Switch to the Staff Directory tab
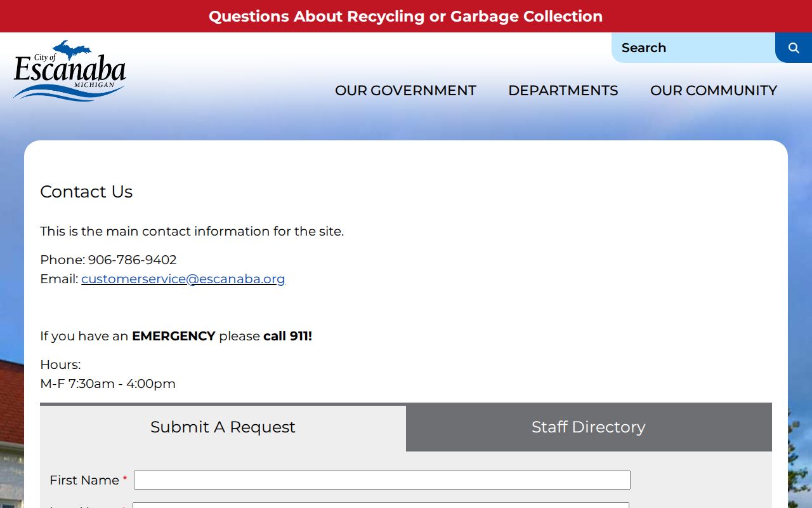 [x=589, y=427]
